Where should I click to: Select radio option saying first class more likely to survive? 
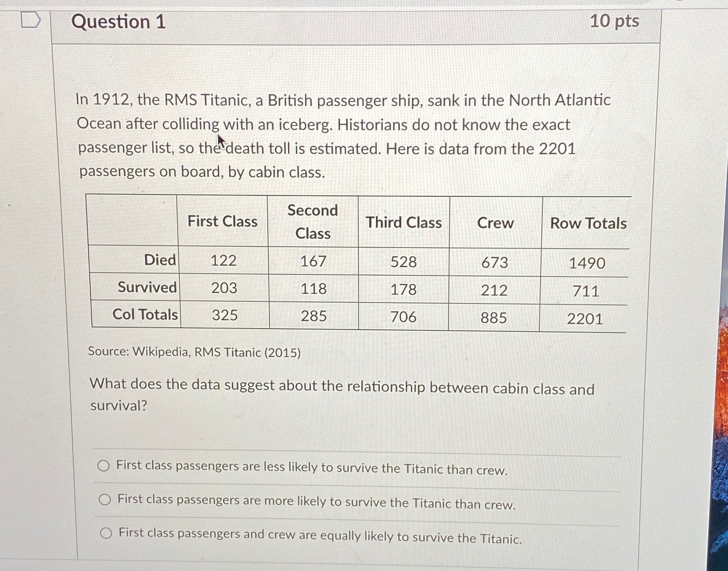coord(104,500)
